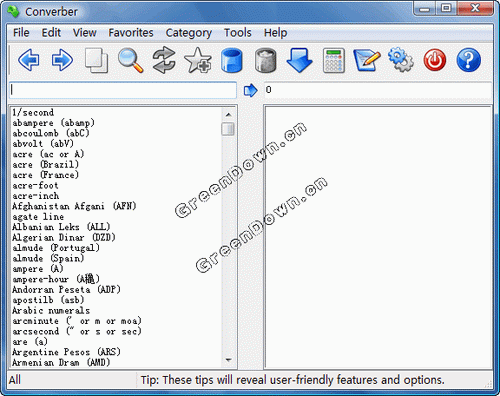Click the value input field
The width and height of the screenshot is (500, 396).
123,90
